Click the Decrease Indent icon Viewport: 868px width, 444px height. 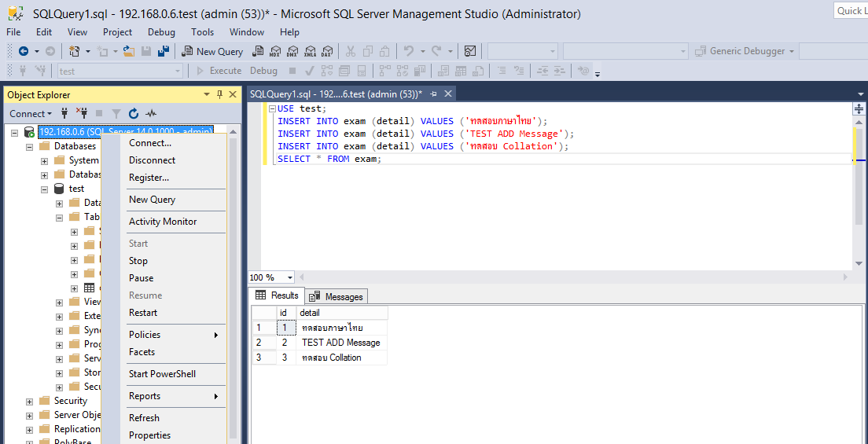coord(542,71)
